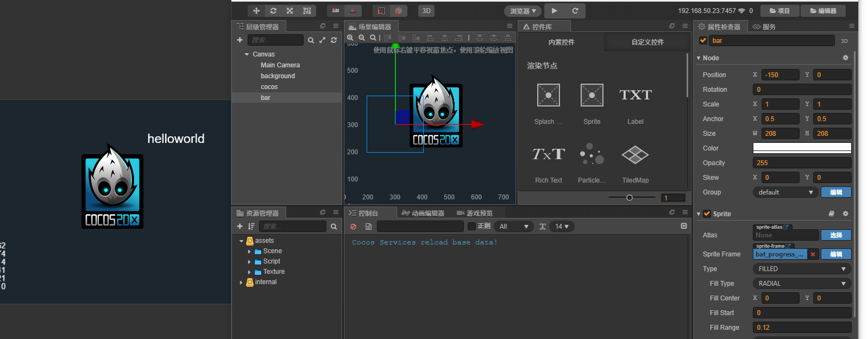This screenshot has height=339, width=868.
Task: Switch to the animation editor tab (动画编辑器)
Action: [423, 213]
